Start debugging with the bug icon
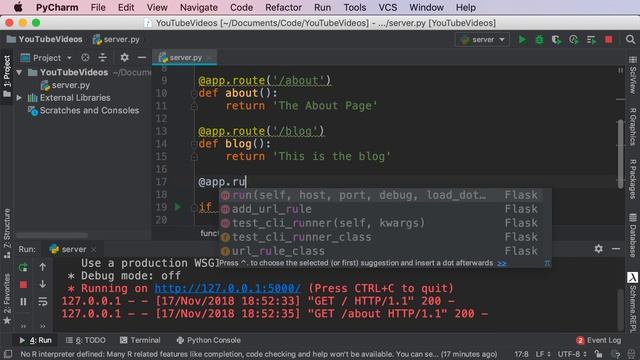Image resolution: width=640 pixels, height=360 pixels. [x=539, y=40]
